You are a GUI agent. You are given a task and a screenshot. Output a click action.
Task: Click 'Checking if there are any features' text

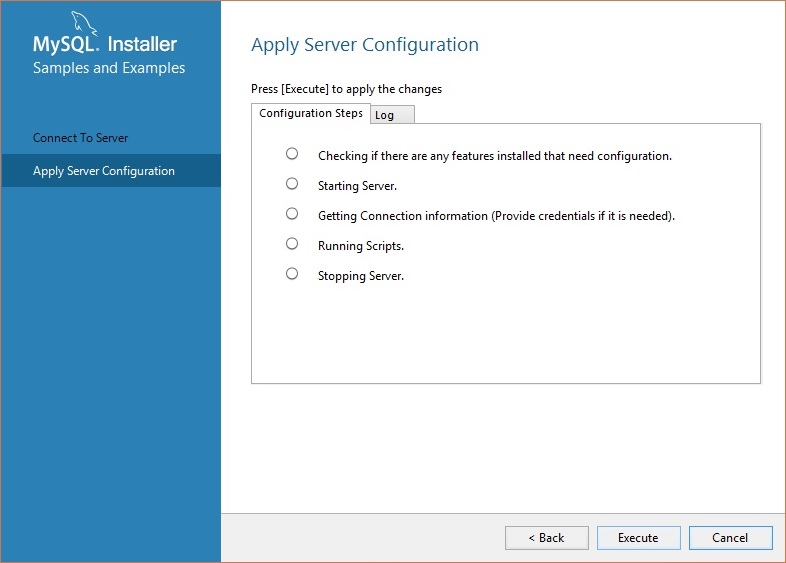[x=495, y=156]
